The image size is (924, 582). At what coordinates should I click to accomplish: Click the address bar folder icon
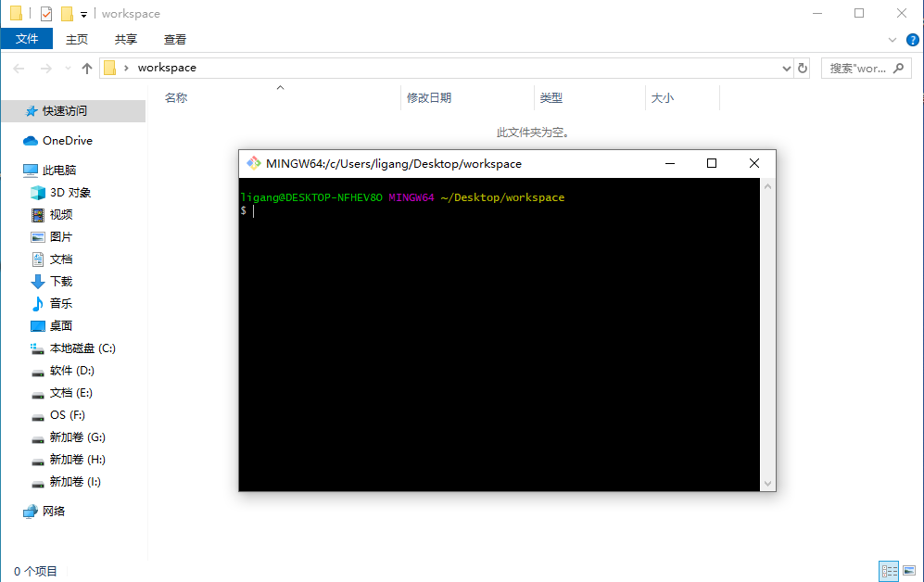point(109,68)
